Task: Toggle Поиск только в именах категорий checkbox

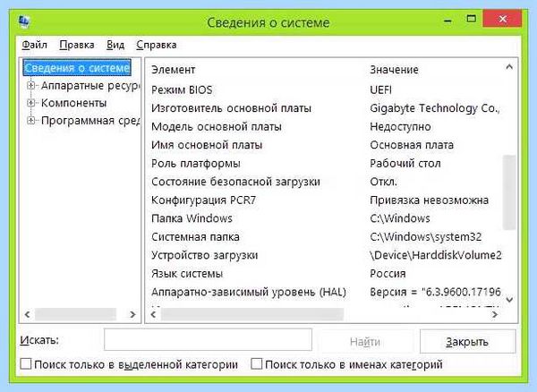Action: coord(256,364)
